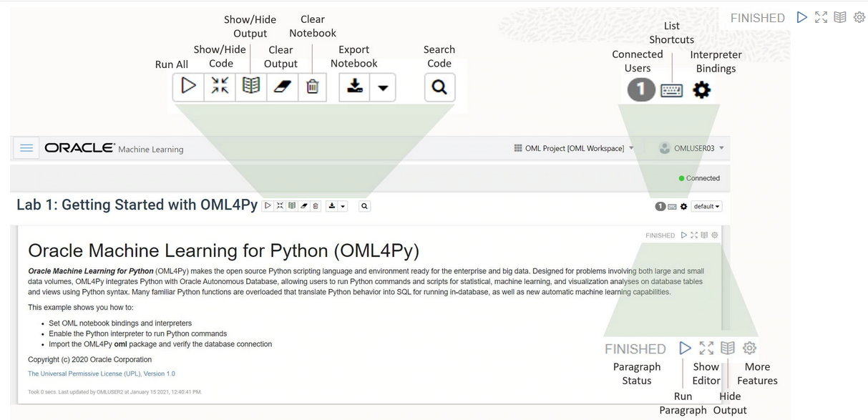
Task: Toggle Show/Hide Code icon beside notebook title
Action: coord(280,206)
